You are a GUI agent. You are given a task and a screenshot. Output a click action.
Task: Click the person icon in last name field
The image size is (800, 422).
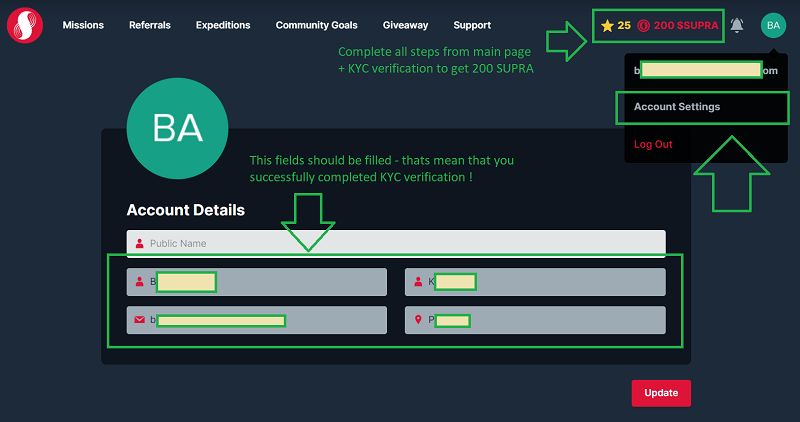tap(418, 282)
